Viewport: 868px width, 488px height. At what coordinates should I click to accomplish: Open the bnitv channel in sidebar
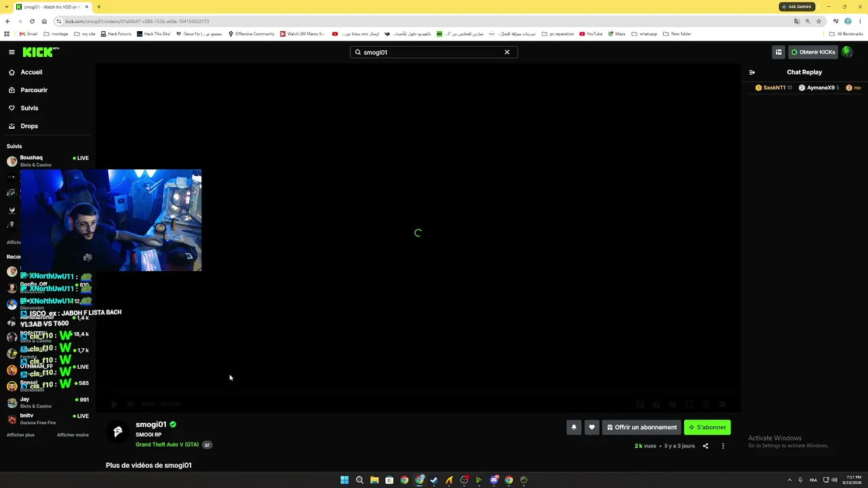point(47,419)
